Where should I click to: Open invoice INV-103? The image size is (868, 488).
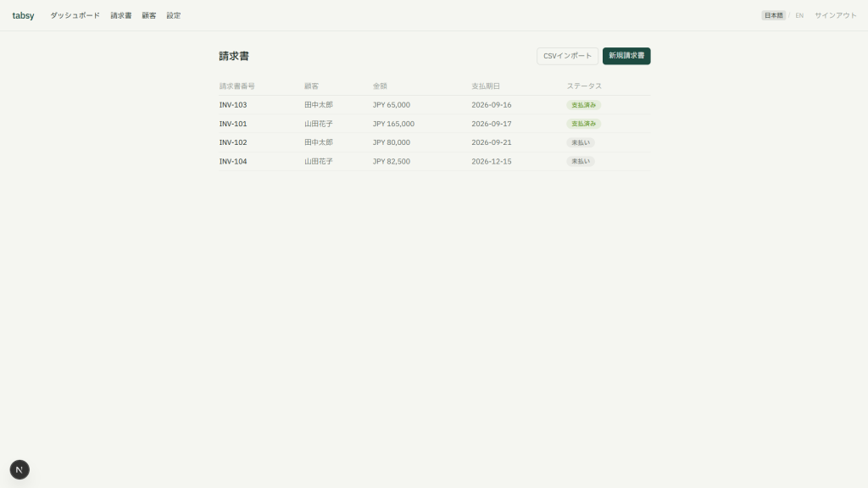[x=233, y=104]
